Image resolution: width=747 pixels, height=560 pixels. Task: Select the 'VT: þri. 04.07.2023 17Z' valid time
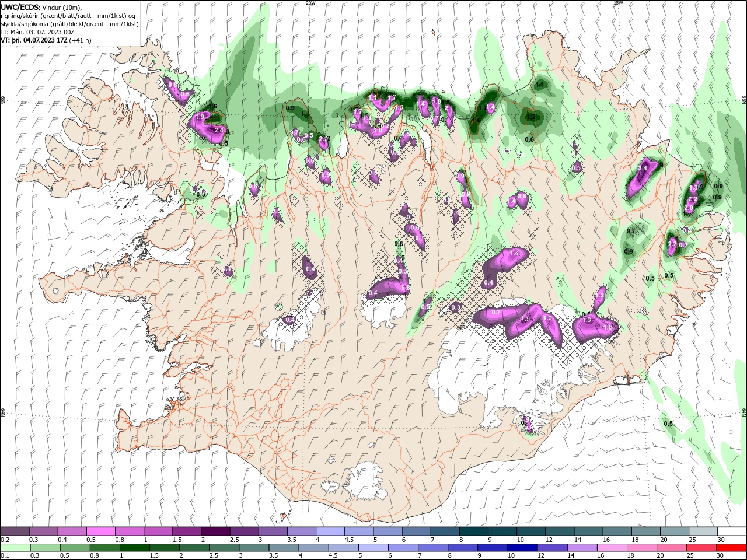pyautogui.click(x=34, y=40)
